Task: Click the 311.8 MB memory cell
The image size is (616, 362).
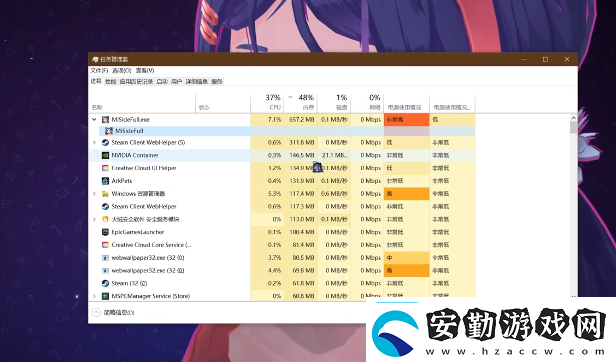Action: [301, 142]
